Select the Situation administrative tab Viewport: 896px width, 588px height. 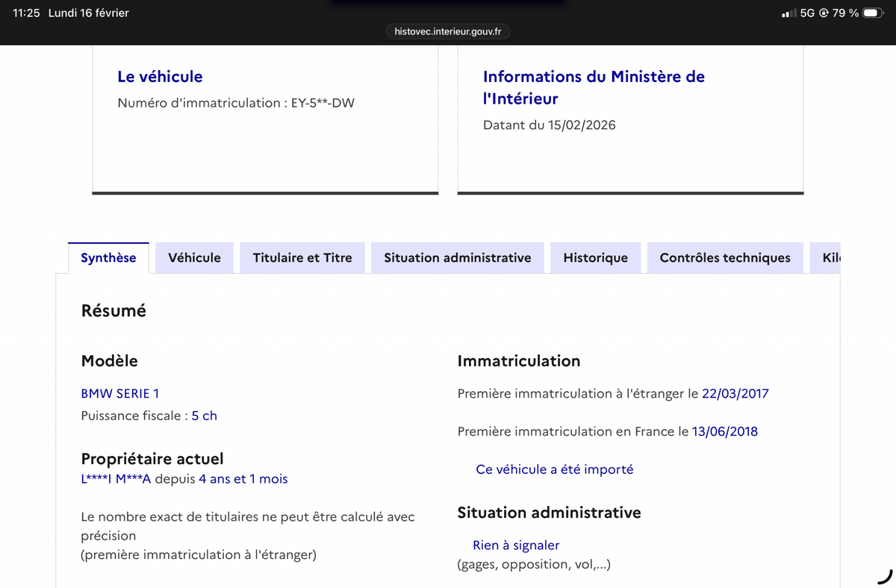coord(458,258)
